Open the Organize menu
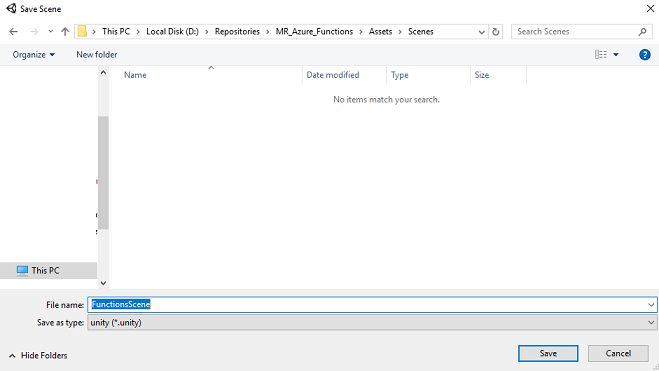The height and width of the screenshot is (371, 659). 33,55
